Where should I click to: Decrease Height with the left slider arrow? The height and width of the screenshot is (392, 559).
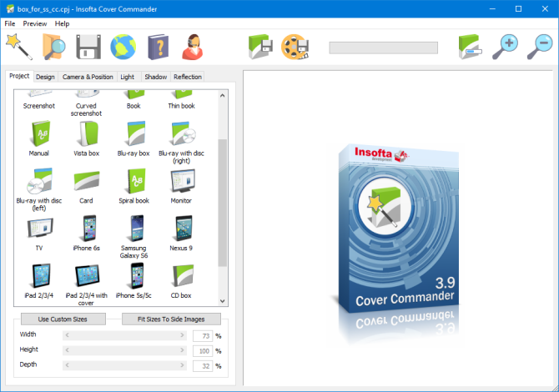pyautogui.click(x=67, y=350)
